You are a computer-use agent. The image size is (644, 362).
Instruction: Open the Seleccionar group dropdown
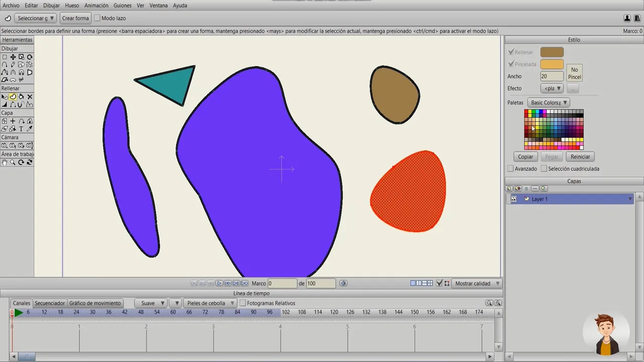point(35,18)
